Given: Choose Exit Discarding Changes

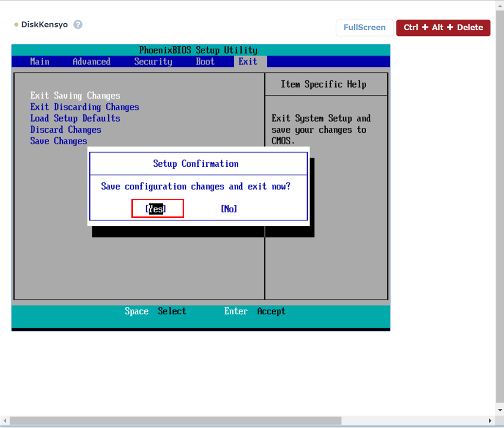Looking at the screenshot, I should point(85,107).
